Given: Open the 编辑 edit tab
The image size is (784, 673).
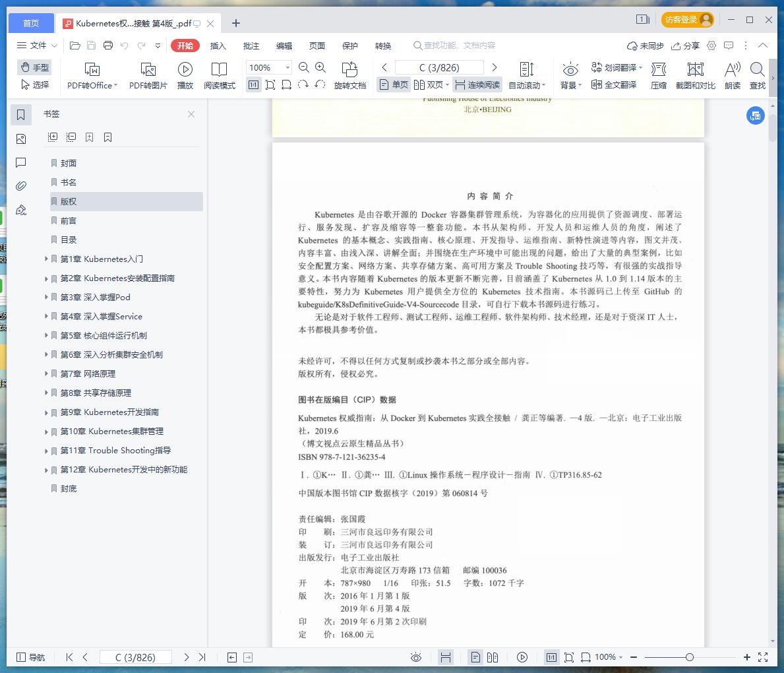Looking at the screenshot, I should point(284,46).
